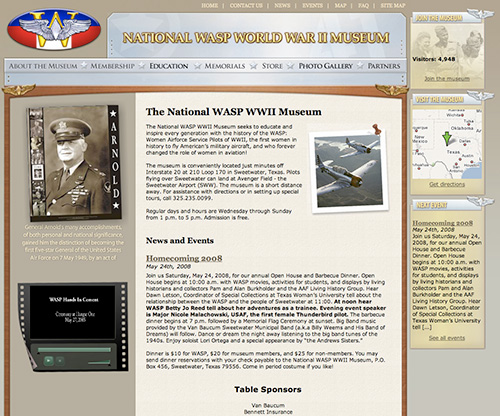Open Homecoming 2008 link in main content
The image size is (500, 416).
tap(184, 258)
